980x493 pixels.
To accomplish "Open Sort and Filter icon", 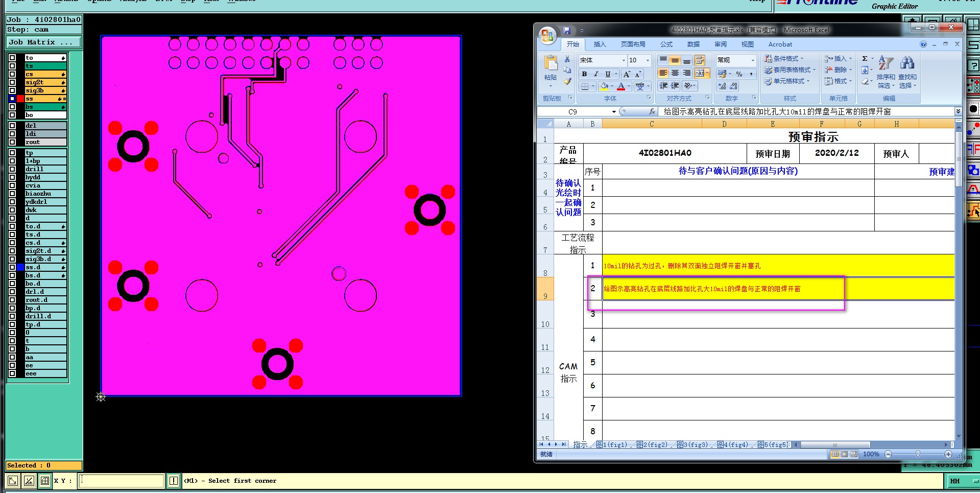I will click(886, 63).
